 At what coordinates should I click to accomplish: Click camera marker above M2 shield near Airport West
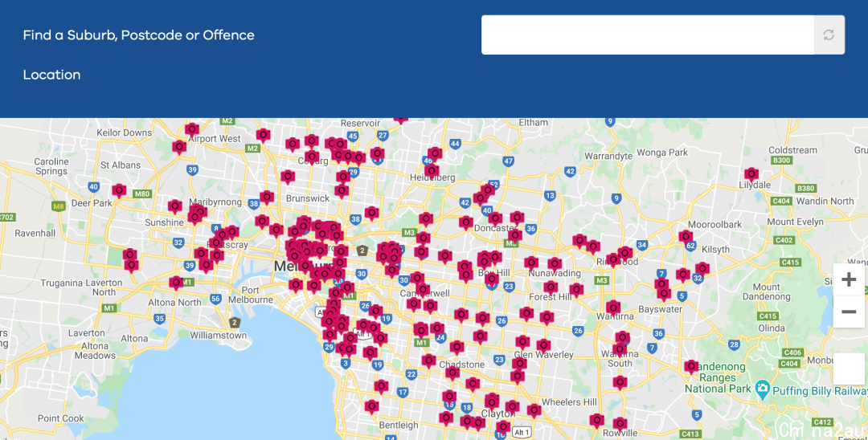point(263,136)
